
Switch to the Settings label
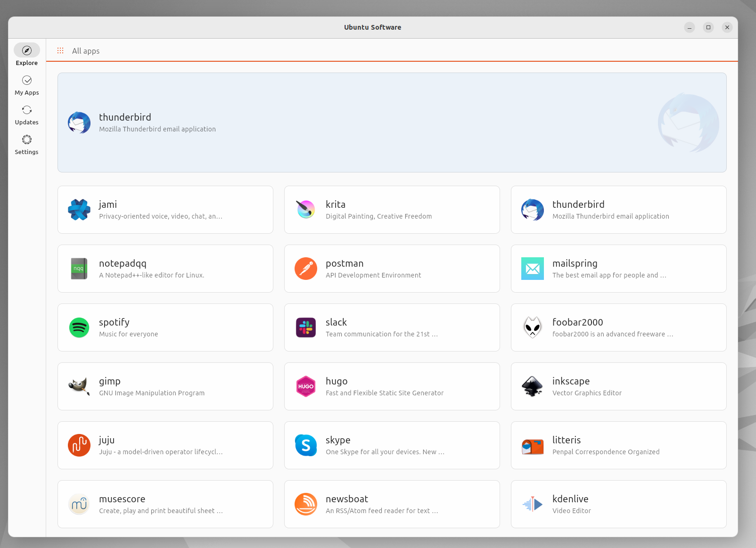(x=27, y=152)
